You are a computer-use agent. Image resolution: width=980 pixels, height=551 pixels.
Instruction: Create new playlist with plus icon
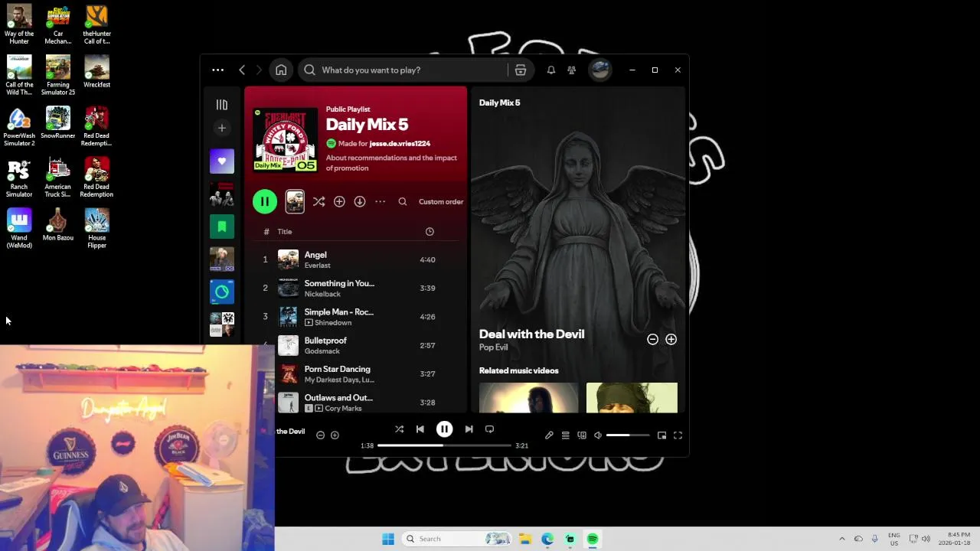pos(222,128)
